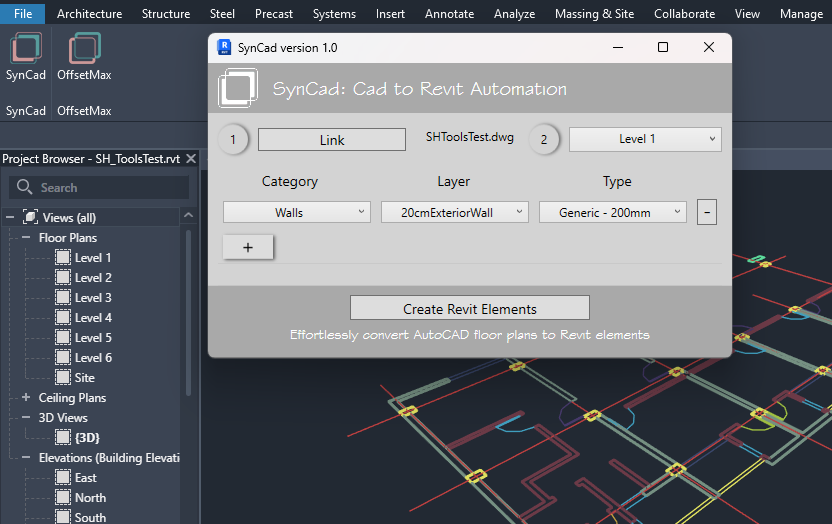Open the File menu
This screenshot has width=832, height=524.
23,13
